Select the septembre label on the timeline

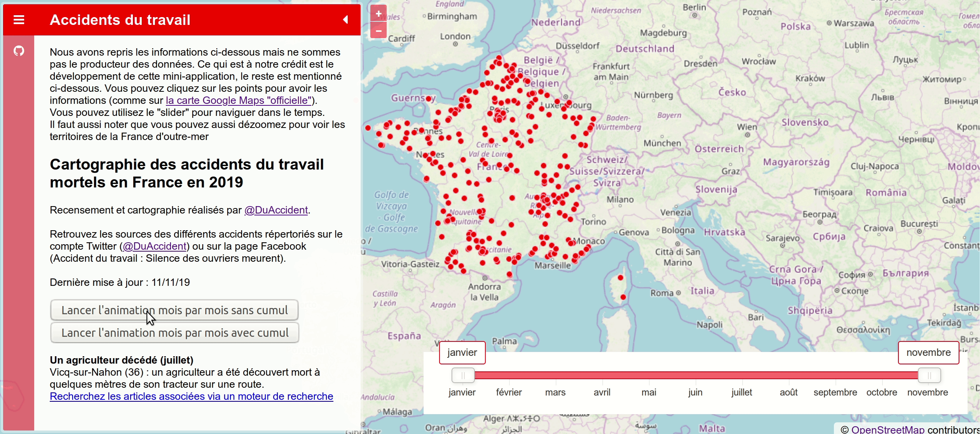tap(835, 392)
